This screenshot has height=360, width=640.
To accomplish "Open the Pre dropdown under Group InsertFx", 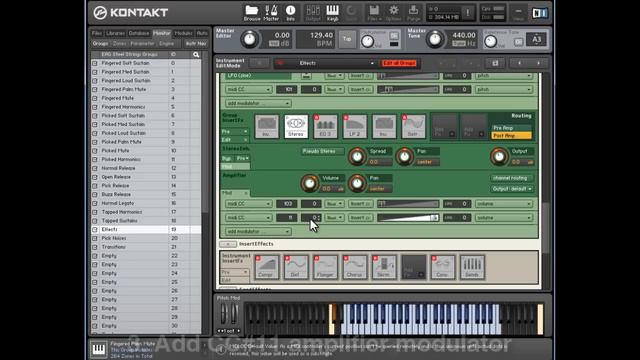I will pos(235,131).
